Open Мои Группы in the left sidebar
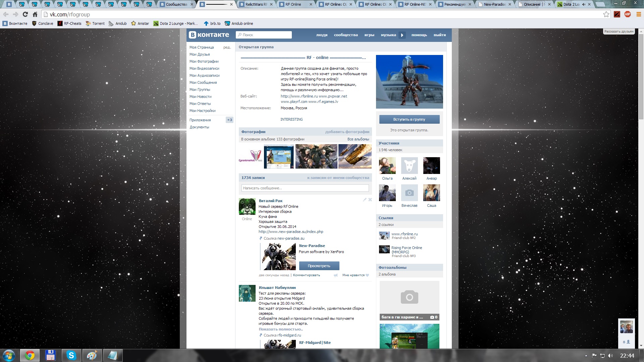This screenshot has height=362, width=644. coord(200,89)
